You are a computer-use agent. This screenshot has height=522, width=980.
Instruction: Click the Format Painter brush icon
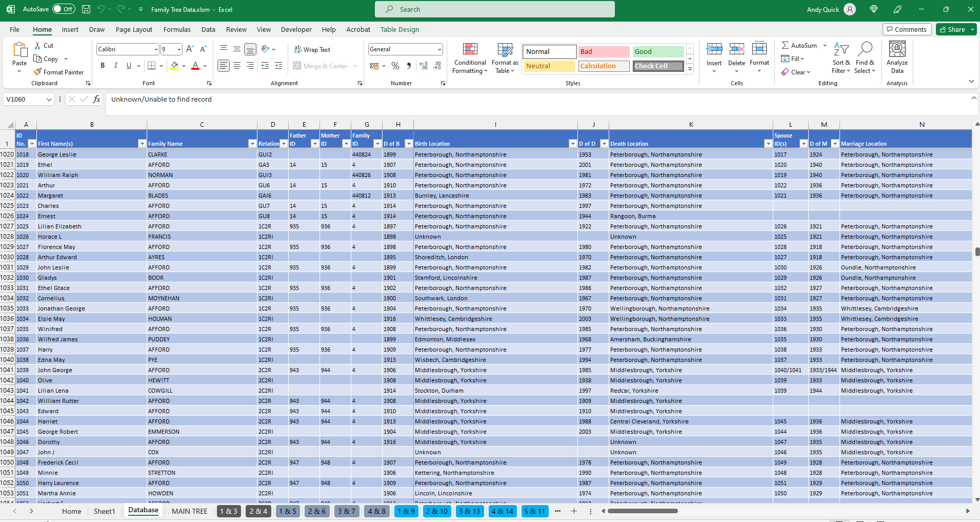(38, 72)
